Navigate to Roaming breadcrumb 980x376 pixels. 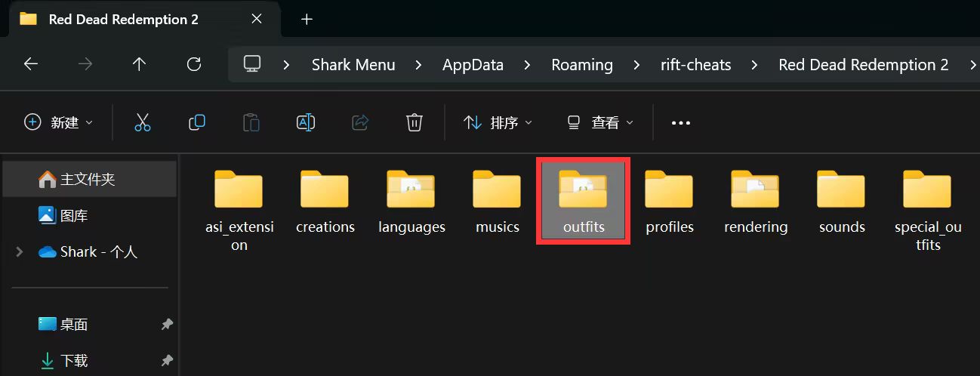pos(582,65)
